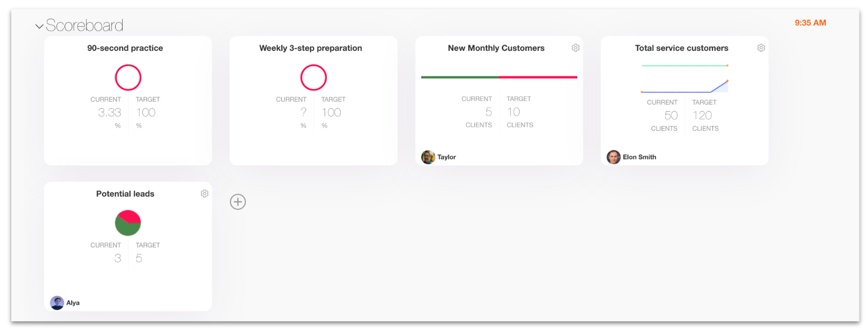Click the Potential leads pie chart
Image resolution: width=868 pixels, height=333 pixels.
tap(128, 223)
